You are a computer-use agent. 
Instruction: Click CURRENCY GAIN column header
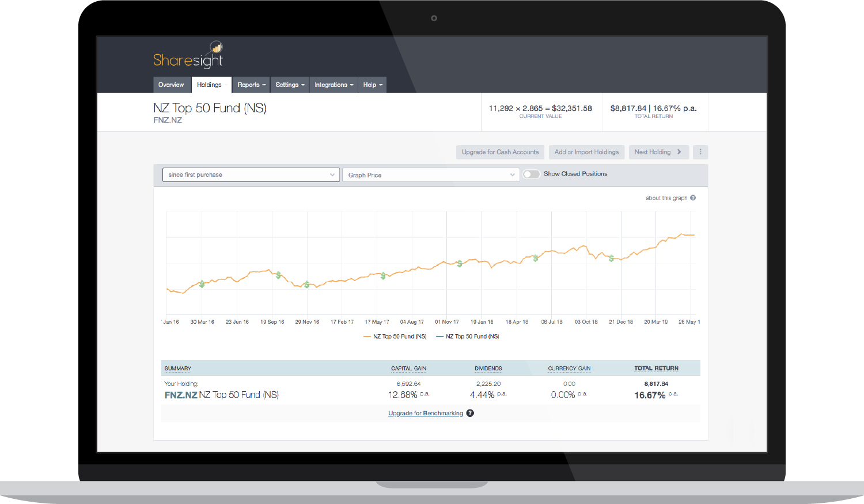pyautogui.click(x=569, y=368)
